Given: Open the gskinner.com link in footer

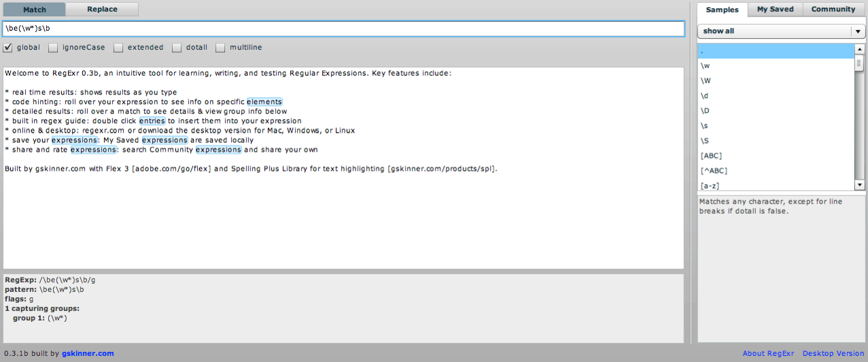Looking at the screenshot, I should [x=88, y=353].
